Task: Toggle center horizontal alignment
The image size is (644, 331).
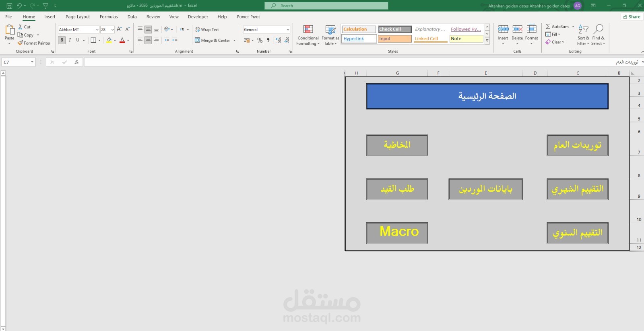Action: click(x=148, y=40)
